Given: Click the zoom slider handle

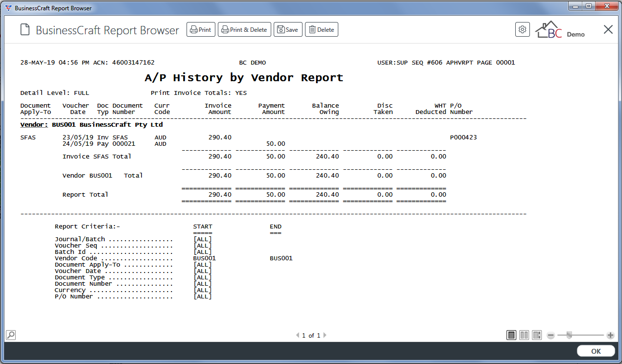Looking at the screenshot, I should coord(569,335).
